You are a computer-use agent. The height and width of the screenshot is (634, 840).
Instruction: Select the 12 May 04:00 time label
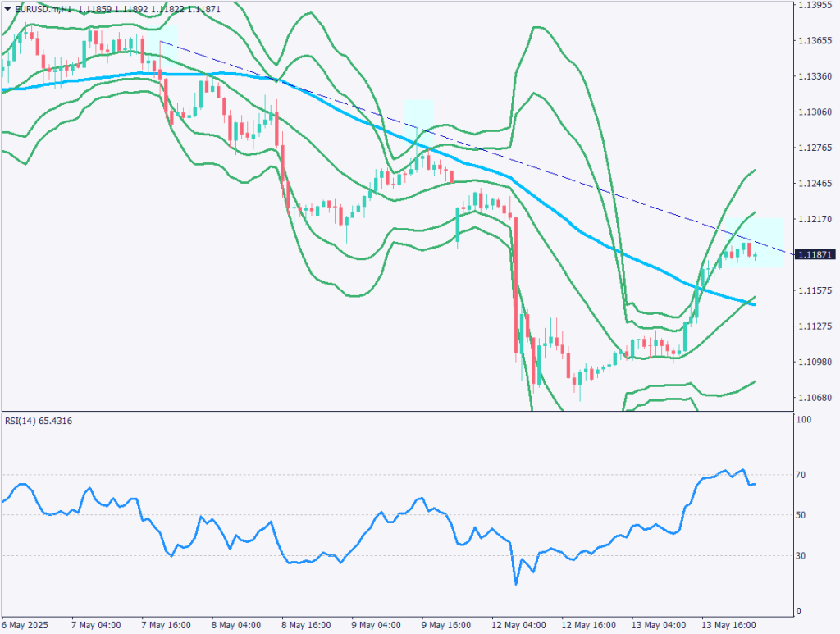[x=518, y=626]
